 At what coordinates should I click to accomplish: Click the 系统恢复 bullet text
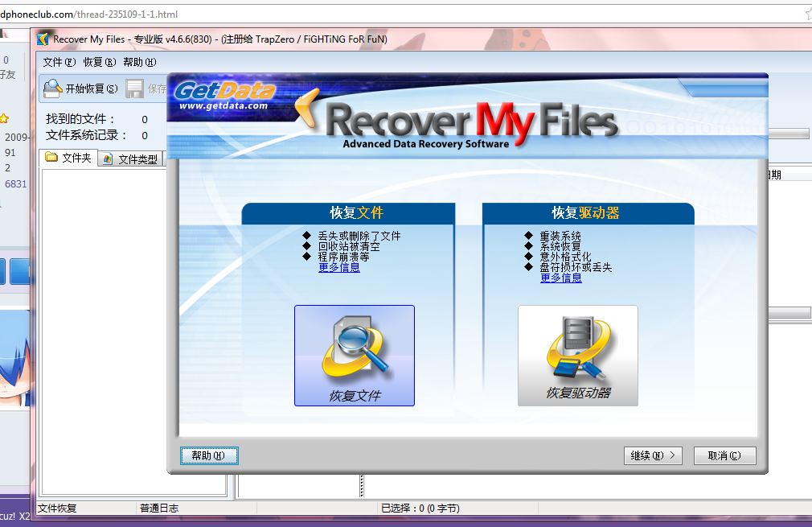pyautogui.click(x=560, y=246)
